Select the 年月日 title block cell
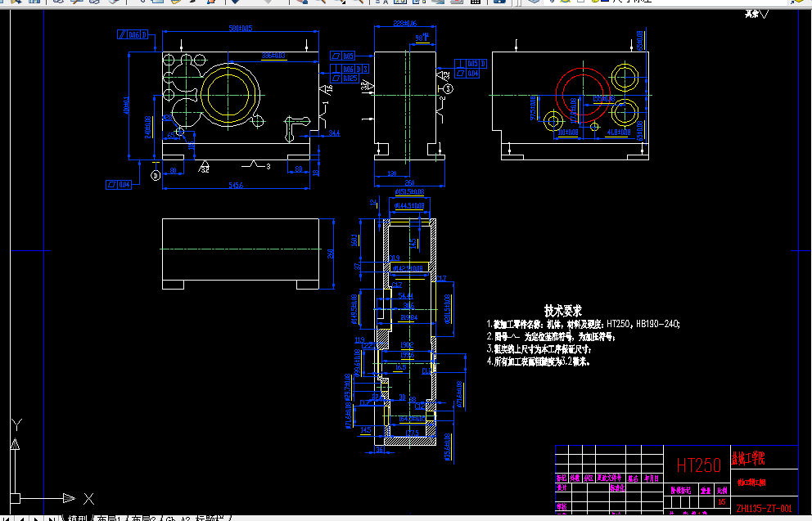The width and height of the screenshot is (812, 521). click(652, 478)
